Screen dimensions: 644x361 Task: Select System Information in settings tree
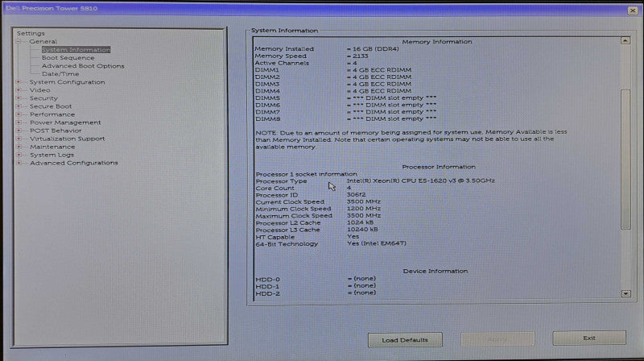76,50
